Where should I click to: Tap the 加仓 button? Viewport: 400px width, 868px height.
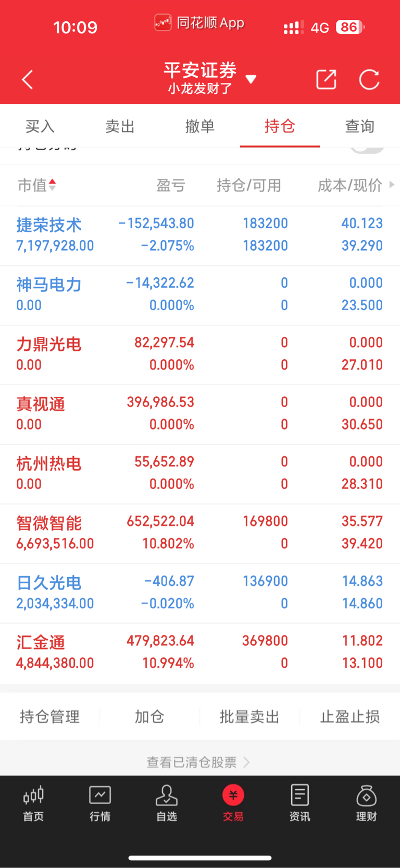coord(149,717)
